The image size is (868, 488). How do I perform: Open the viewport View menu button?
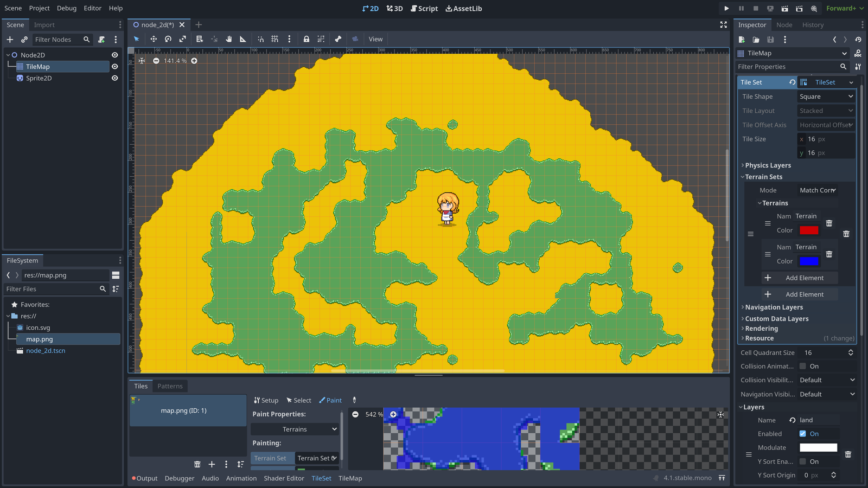[375, 39]
